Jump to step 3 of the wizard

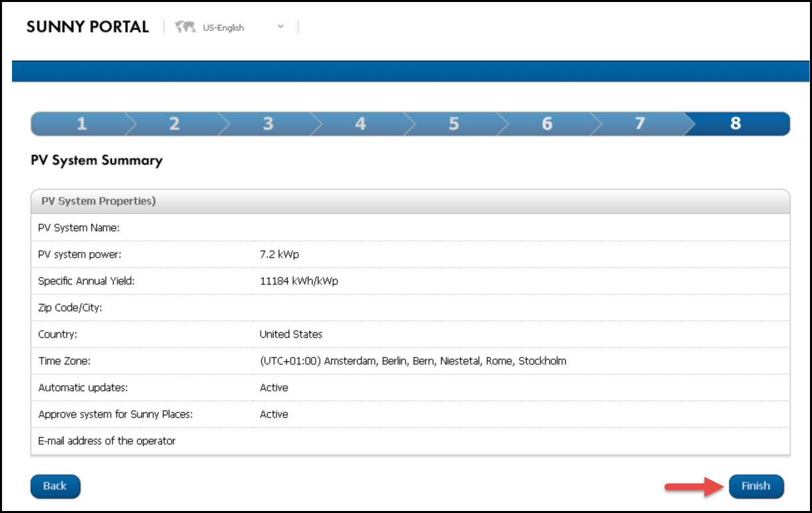click(267, 123)
